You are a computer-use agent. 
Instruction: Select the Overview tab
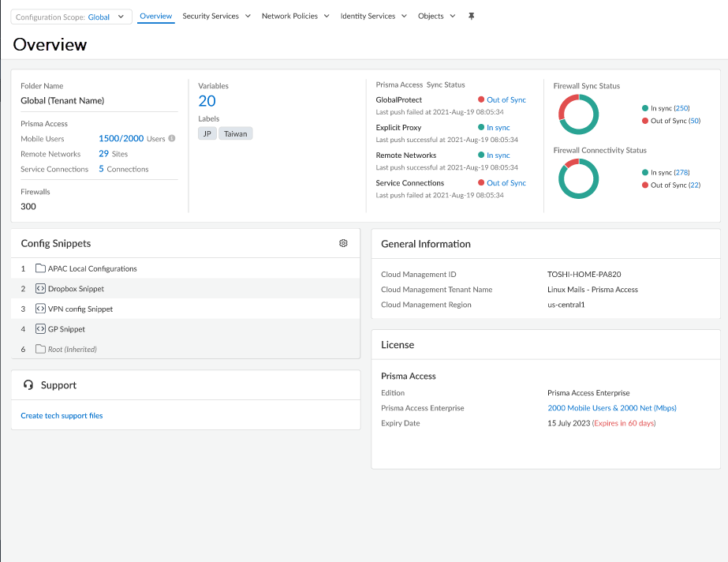(155, 17)
